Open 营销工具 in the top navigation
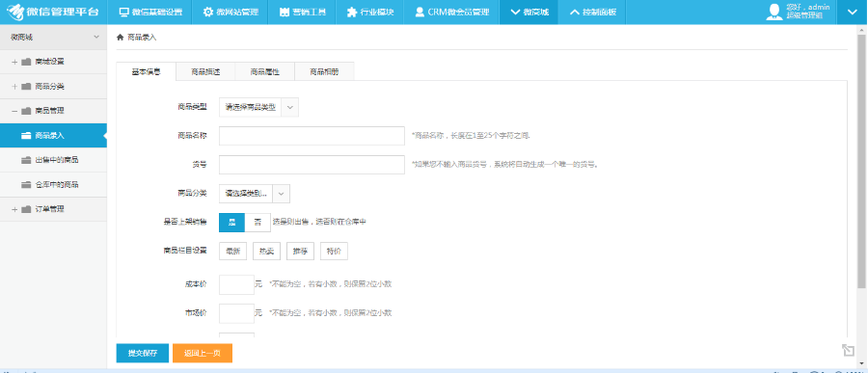Viewport: 868px width, 373px height. coord(303,13)
